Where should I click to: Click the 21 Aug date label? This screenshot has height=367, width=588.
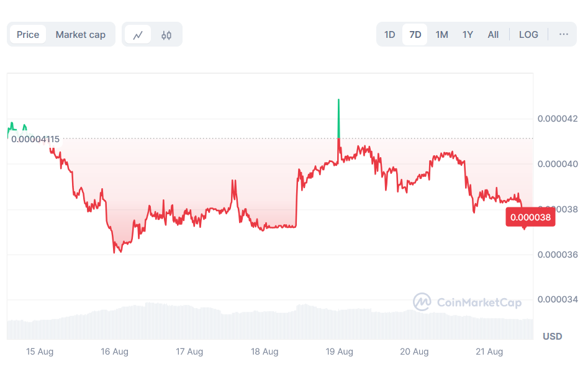click(x=490, y=351)
